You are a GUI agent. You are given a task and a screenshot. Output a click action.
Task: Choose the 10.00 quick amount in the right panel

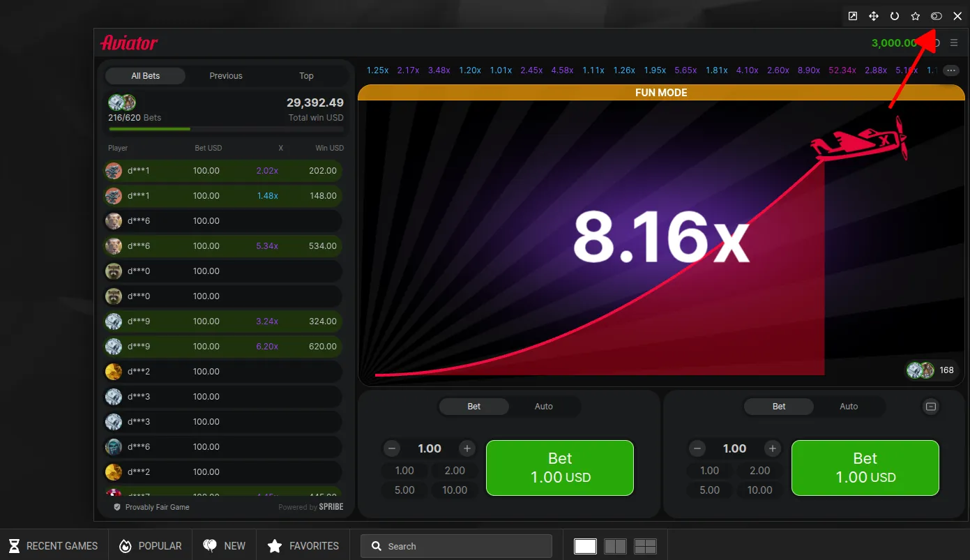759,490
